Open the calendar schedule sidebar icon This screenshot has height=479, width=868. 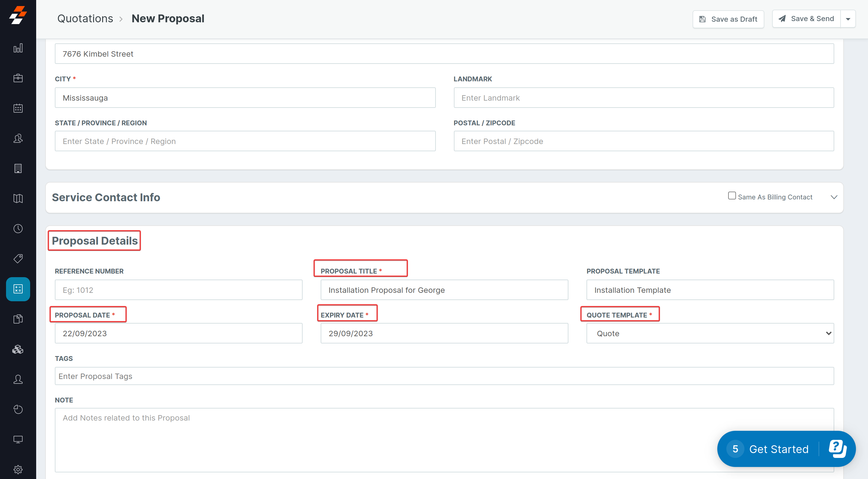[18, 108]
